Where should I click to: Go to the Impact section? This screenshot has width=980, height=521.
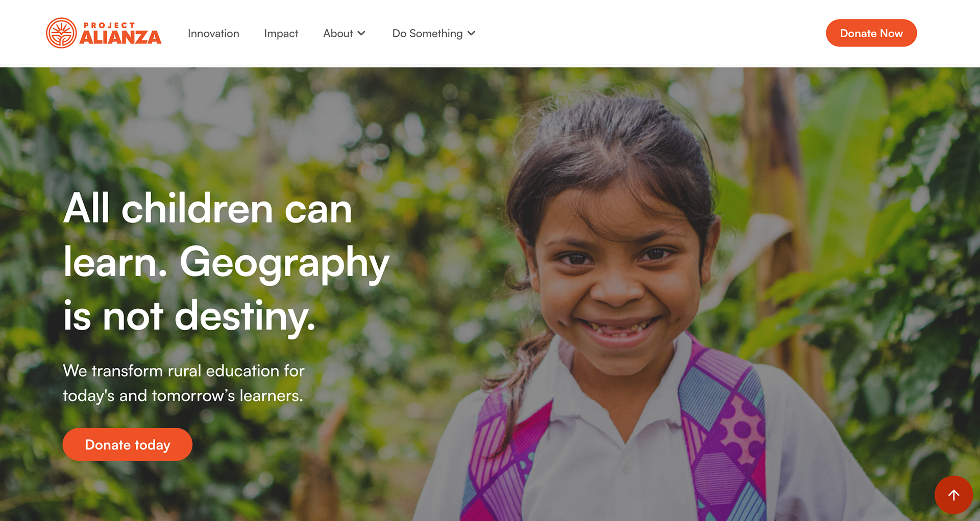coord(281,34)
